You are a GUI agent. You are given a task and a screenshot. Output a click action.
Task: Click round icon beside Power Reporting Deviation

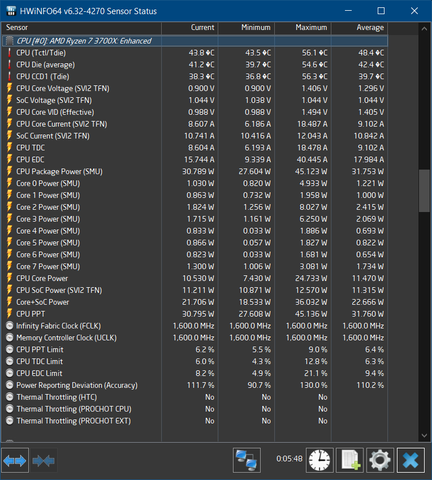10,385
